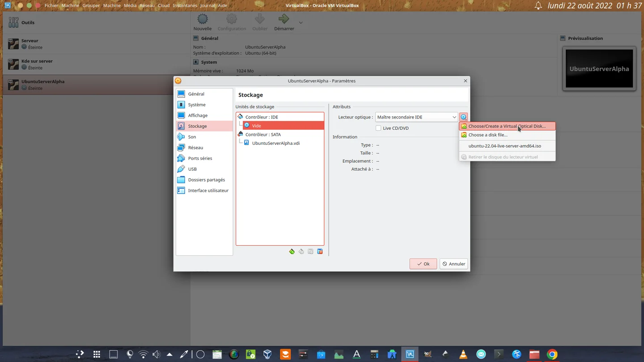Open Dossiers partagés settings category

[204, 180]
